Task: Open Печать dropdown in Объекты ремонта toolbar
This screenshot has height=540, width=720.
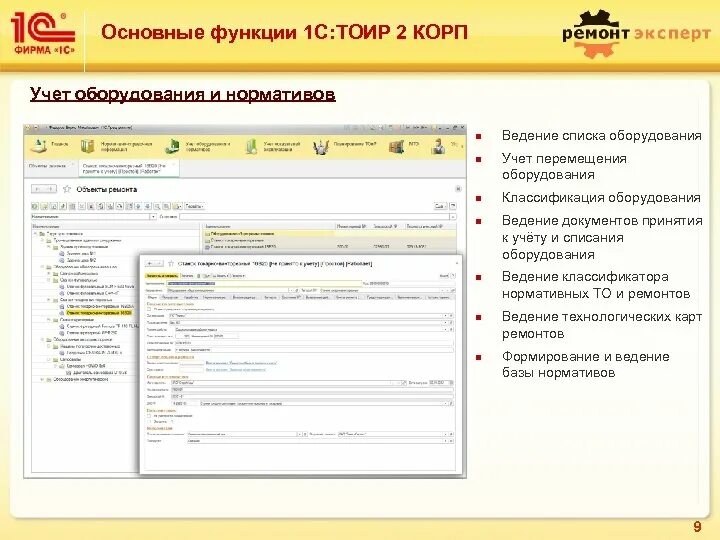Action: [x=194, y=206]
